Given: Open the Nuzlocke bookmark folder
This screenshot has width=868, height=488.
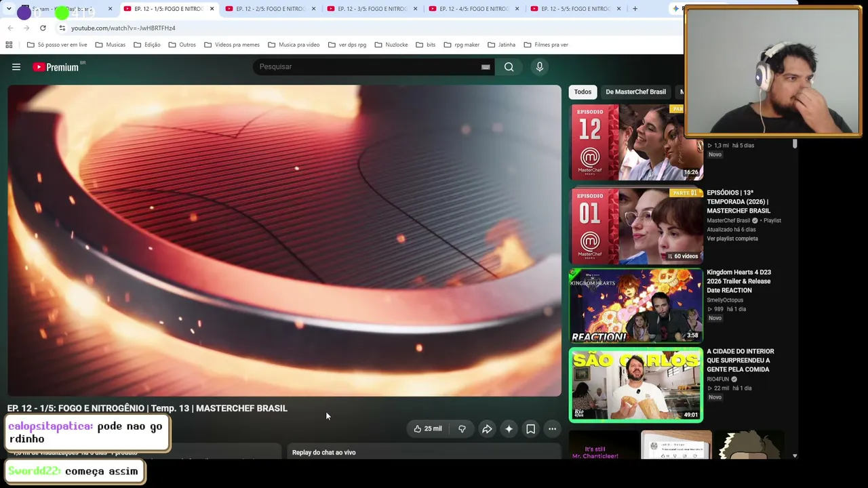Looking at the screenshot, I should pyautogui.click(x=391, y=45).
